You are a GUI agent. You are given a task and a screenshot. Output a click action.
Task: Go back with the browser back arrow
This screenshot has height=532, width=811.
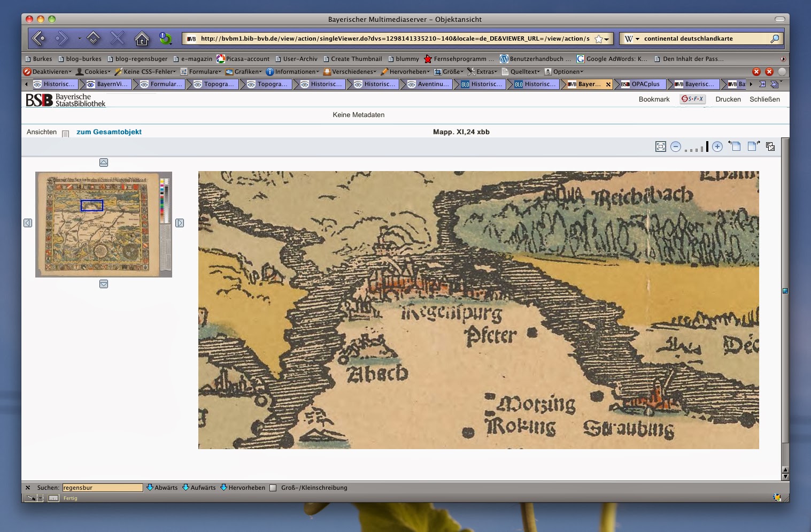click(x=39, y=38)
